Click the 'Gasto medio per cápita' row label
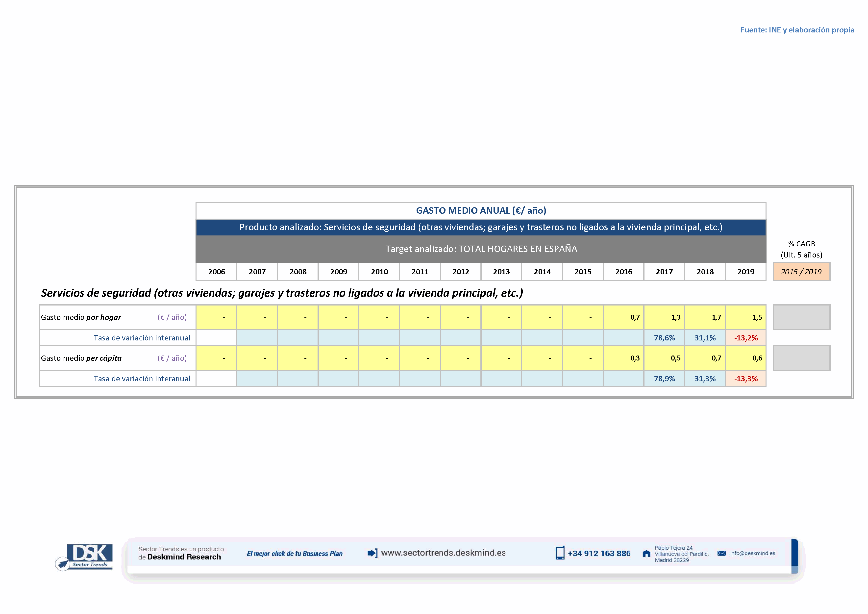 (x=81, y=358)
